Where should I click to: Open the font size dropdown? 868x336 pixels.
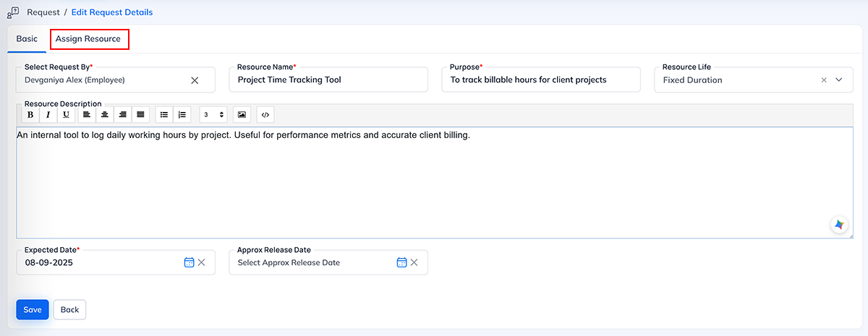pos(213,115)
